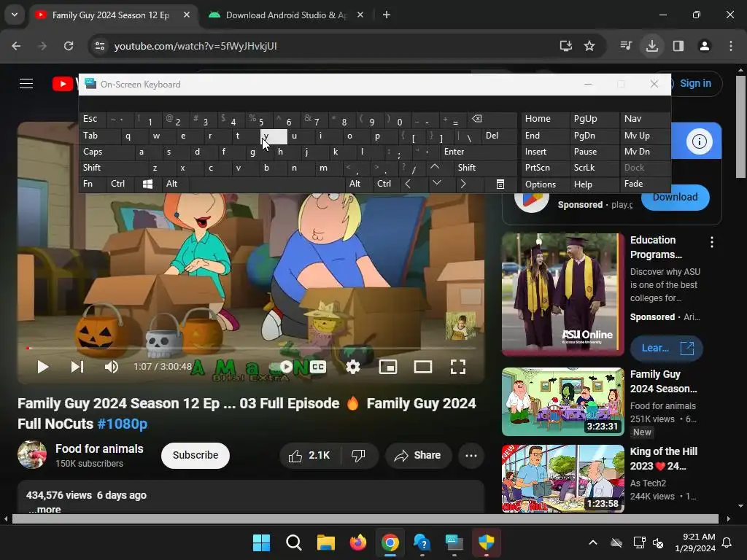
Task: Click the Download button on sponsored ad
Action: 675,197
